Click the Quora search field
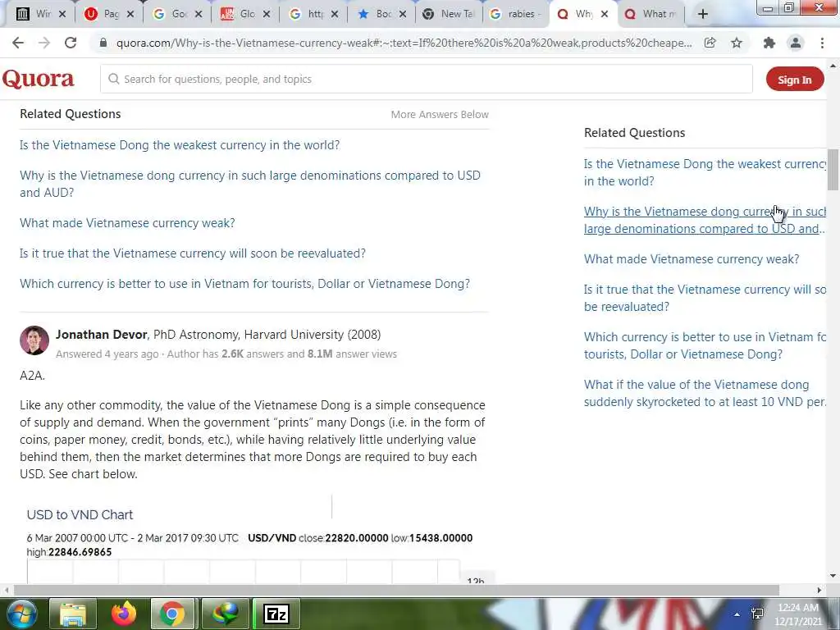 (x=427, y=80)
